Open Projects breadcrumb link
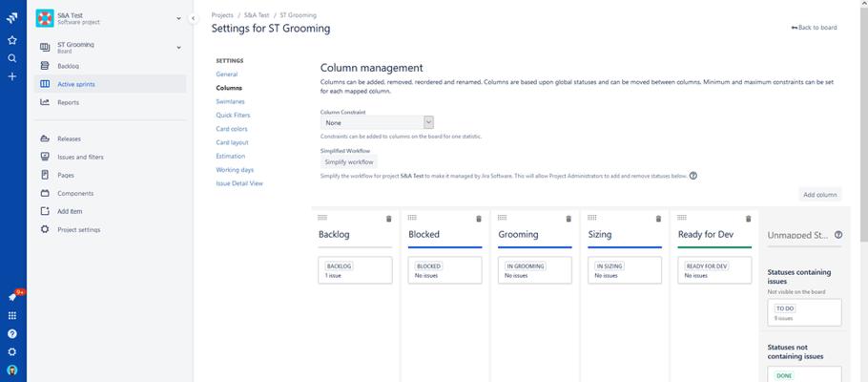 point(222,15)
